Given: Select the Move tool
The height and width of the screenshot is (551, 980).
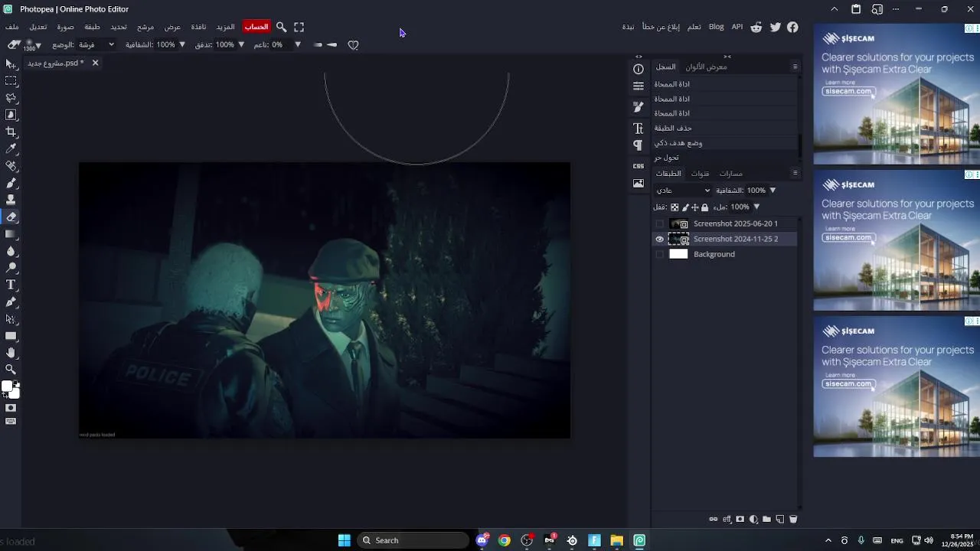Looking at the screenshot, I should point(11,64).
